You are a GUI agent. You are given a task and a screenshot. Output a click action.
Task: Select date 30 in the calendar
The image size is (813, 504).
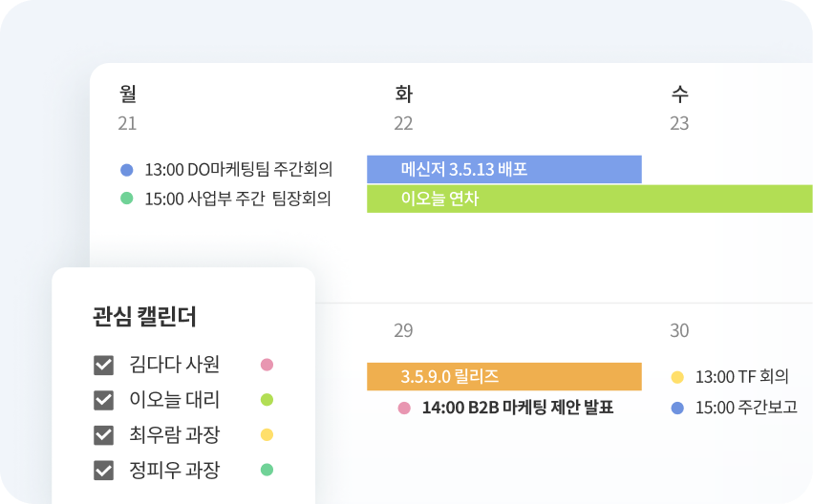(x=679, y=330)
